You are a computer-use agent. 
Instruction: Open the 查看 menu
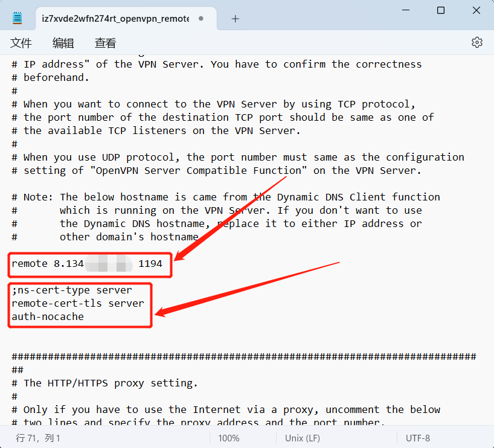coord(105,43)
